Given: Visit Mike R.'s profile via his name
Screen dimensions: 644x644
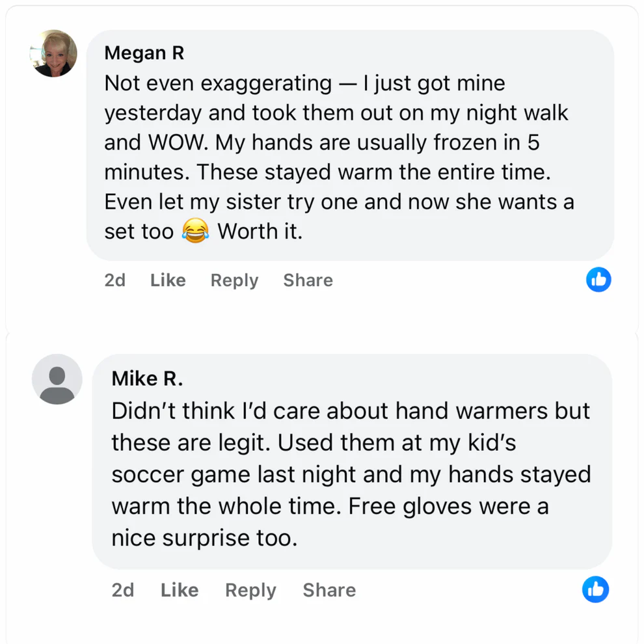Looking at the screenshot, I should click(x=147, y=379).
